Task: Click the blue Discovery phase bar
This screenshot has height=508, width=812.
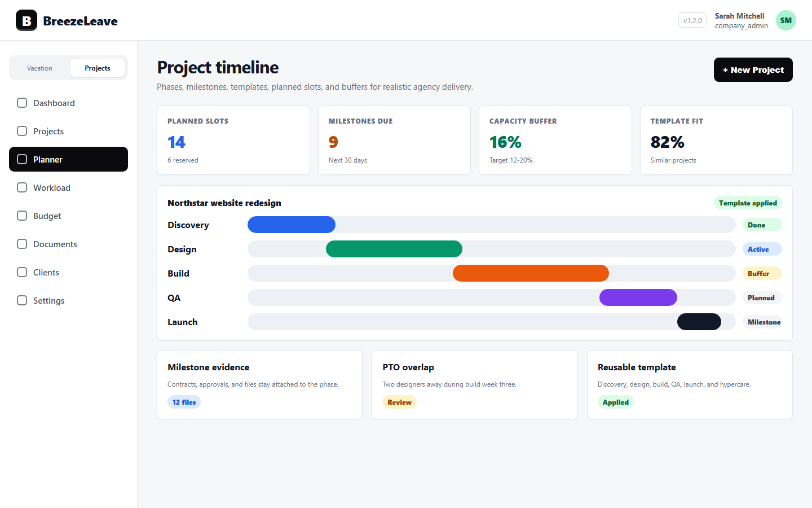Action: (x=292, y=225)
